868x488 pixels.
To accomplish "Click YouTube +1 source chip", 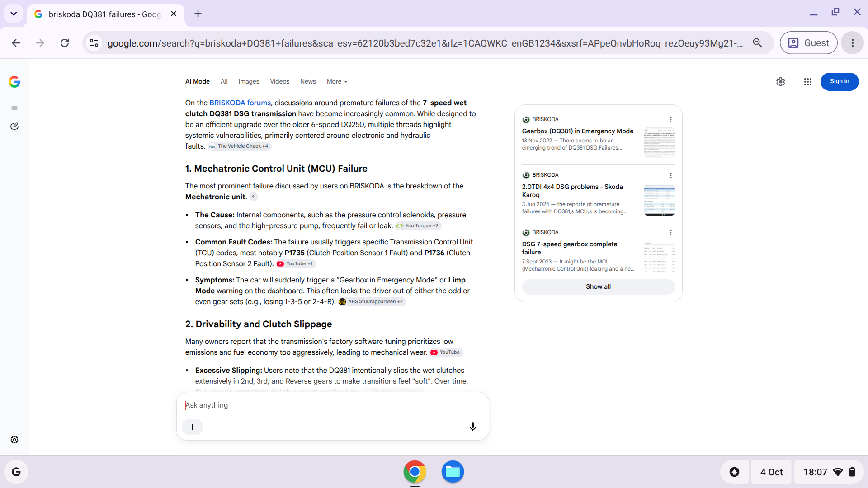I will click(x=296, y=263).
